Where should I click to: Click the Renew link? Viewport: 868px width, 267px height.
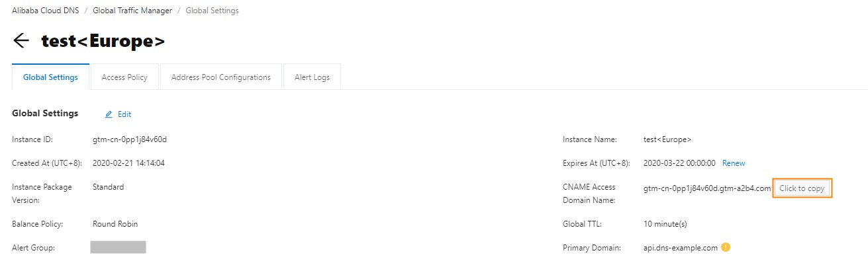734,163
